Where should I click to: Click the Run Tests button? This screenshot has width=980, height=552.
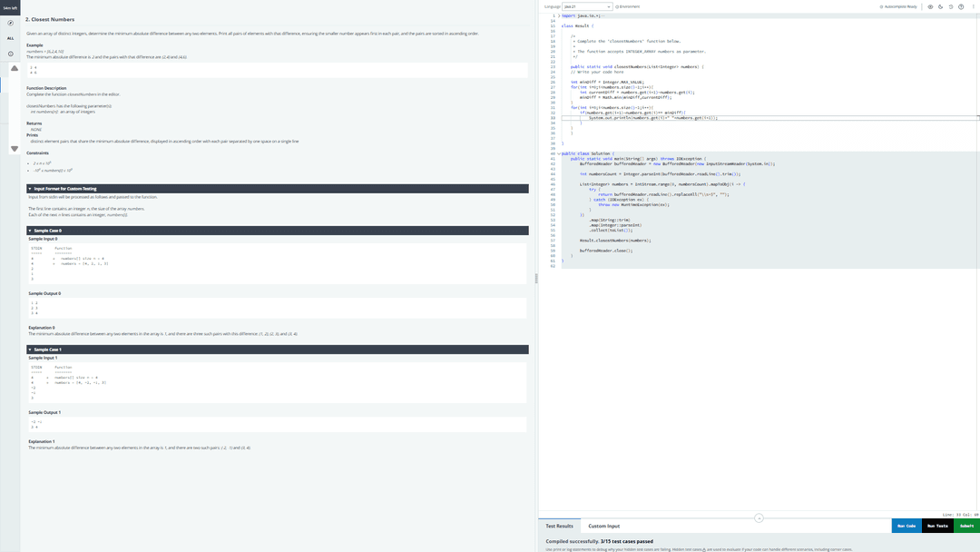click(937, 526)
